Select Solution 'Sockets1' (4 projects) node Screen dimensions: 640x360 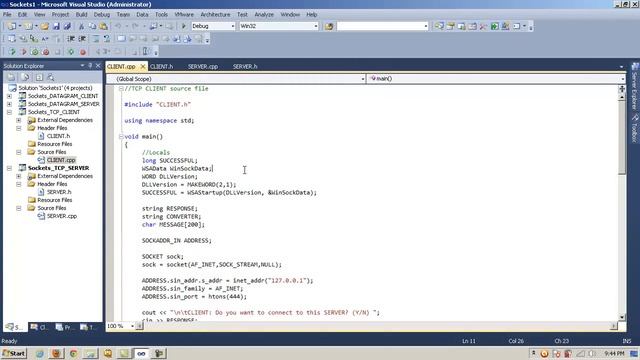pyautogui.click(x=55, y=88)
